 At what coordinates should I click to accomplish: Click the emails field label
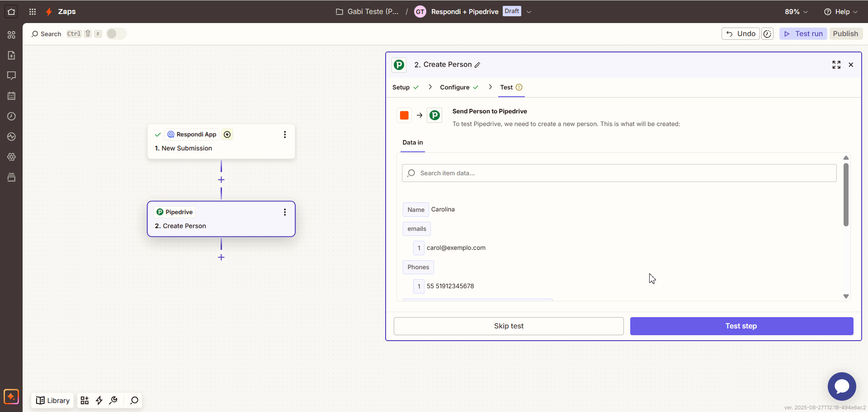coord(416,229)
